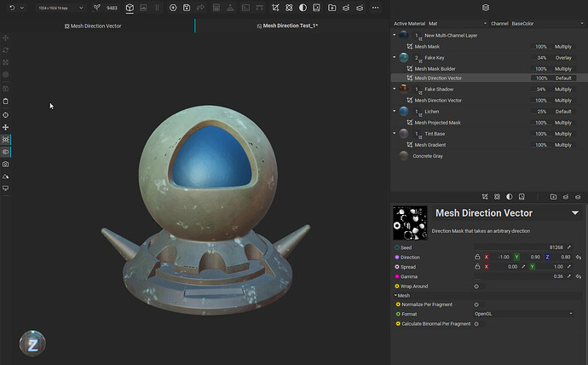Screen dimensions: 588x365
Task: Select the 3D cube view icon
Action: pos(130,8)
